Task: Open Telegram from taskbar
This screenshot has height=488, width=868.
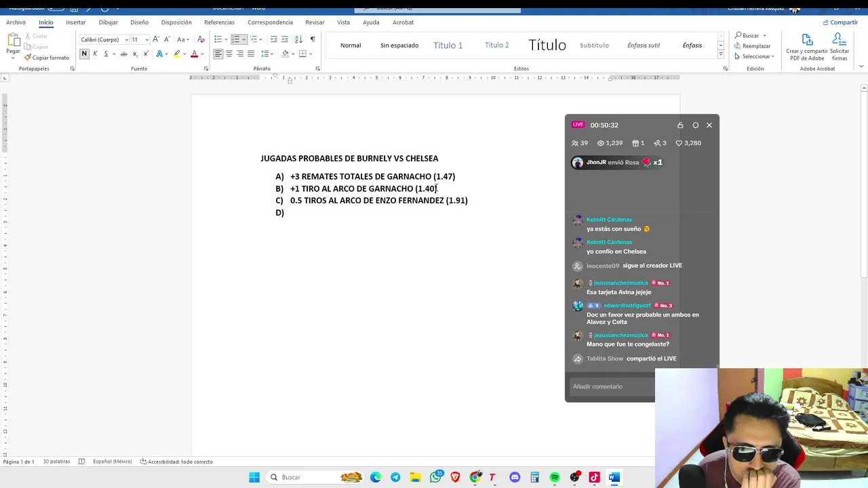Action: [395, 477]
